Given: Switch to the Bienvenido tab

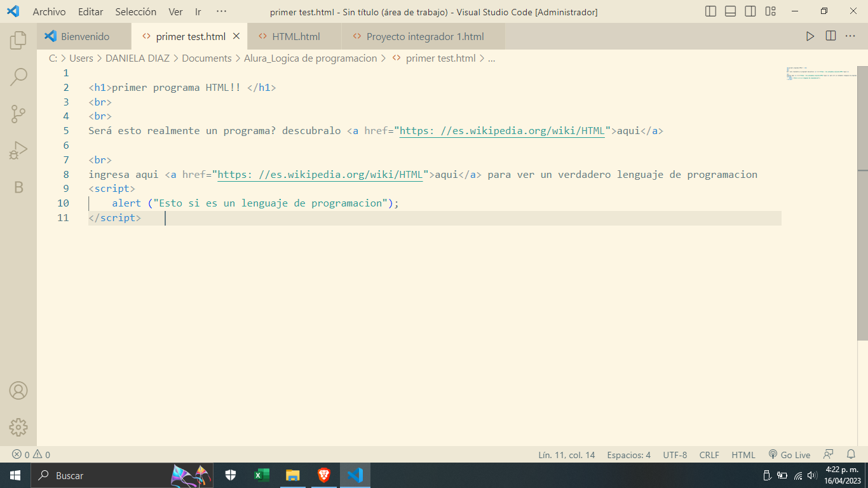Looking at the screenshot, I should (x=85, y=36).
